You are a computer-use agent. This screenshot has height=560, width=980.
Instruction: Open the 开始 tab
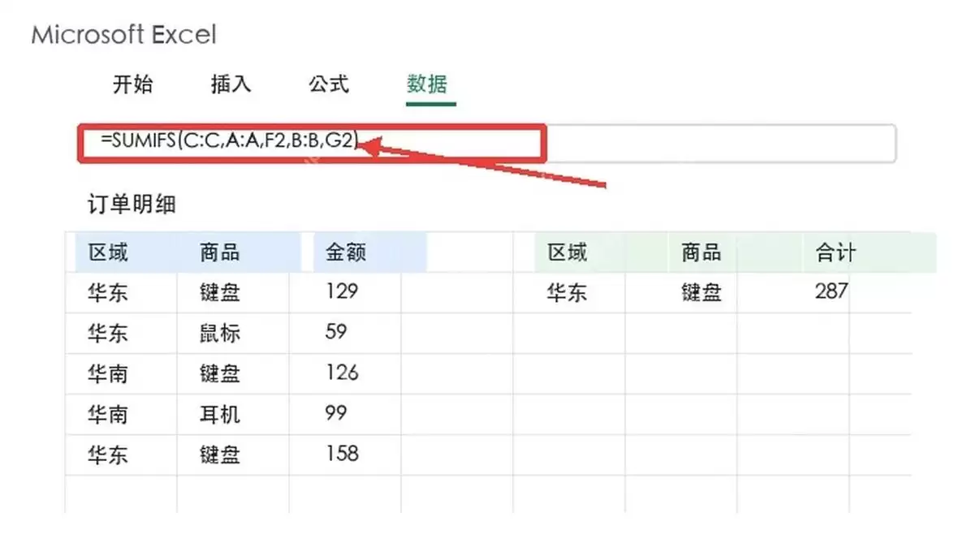[x=132, y=84]
